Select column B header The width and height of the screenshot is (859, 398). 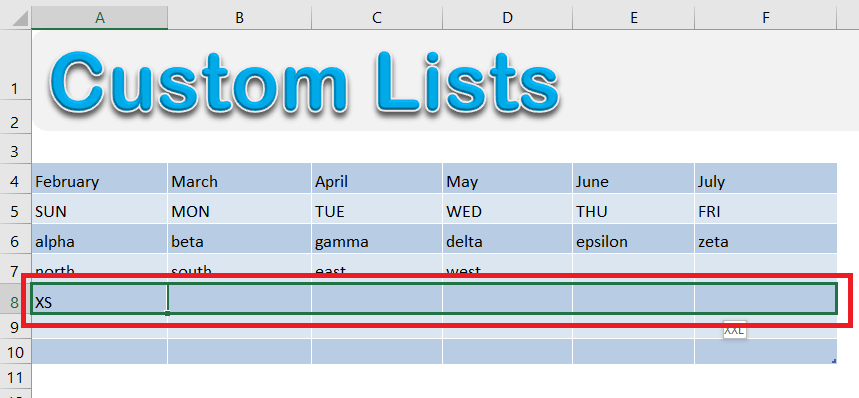point(239,18)
